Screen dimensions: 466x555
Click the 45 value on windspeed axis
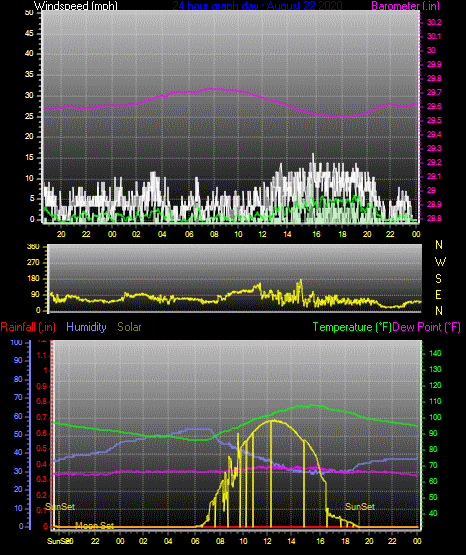pyautogui.click(x=29, y=34)
